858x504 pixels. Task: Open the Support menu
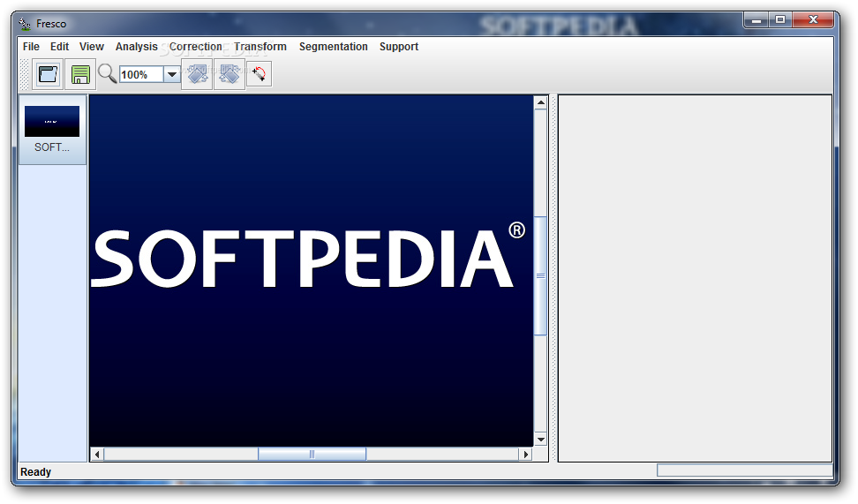coord(399,47)
